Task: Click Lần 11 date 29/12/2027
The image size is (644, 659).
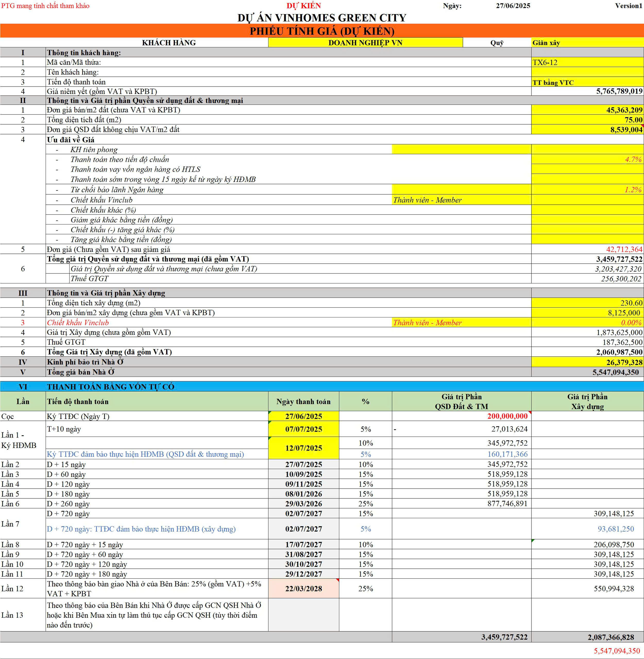Action: (x=304, y=574)
